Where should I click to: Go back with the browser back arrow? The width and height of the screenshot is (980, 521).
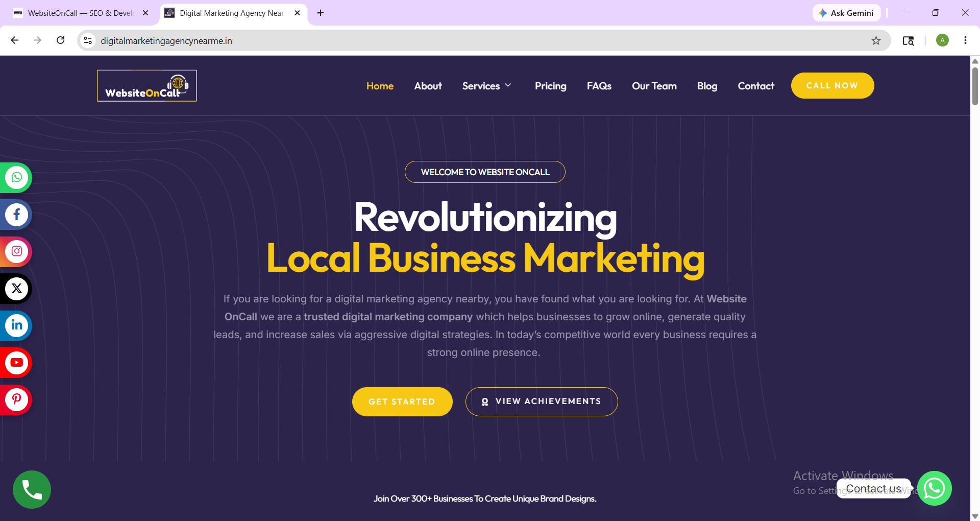point(15,40)
